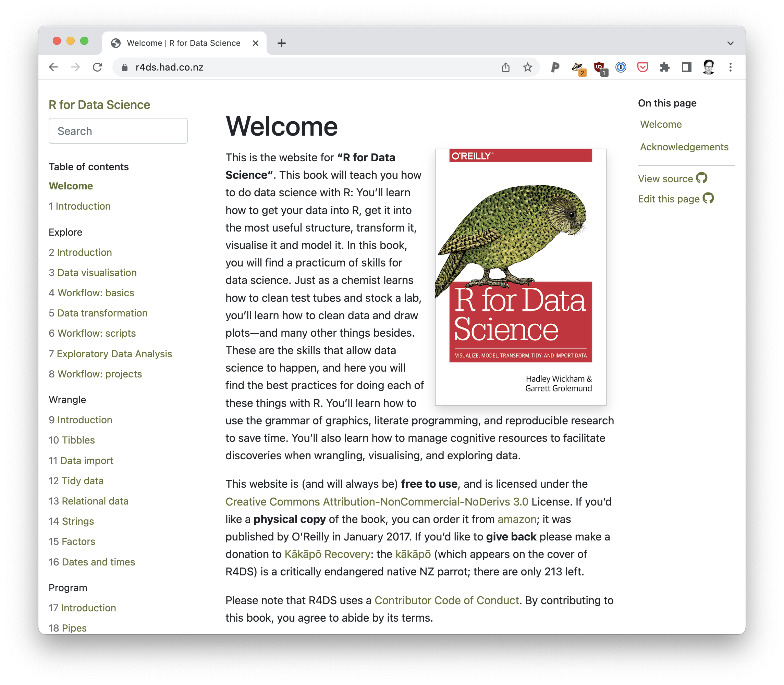Open the Kākāpō Recovery link
784x685 pixels.
point(327,554)
